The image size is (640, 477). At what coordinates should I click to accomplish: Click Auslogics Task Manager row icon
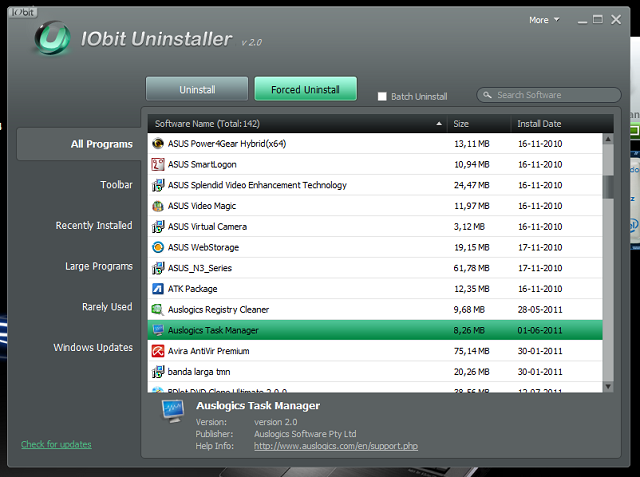coord(158,330)
